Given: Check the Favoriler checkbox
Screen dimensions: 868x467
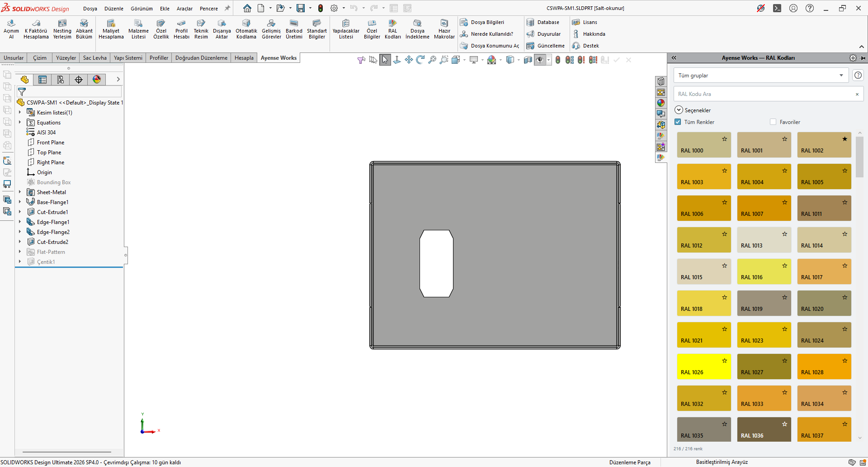Looking at the screenshot, I should [x=773, y=122].
